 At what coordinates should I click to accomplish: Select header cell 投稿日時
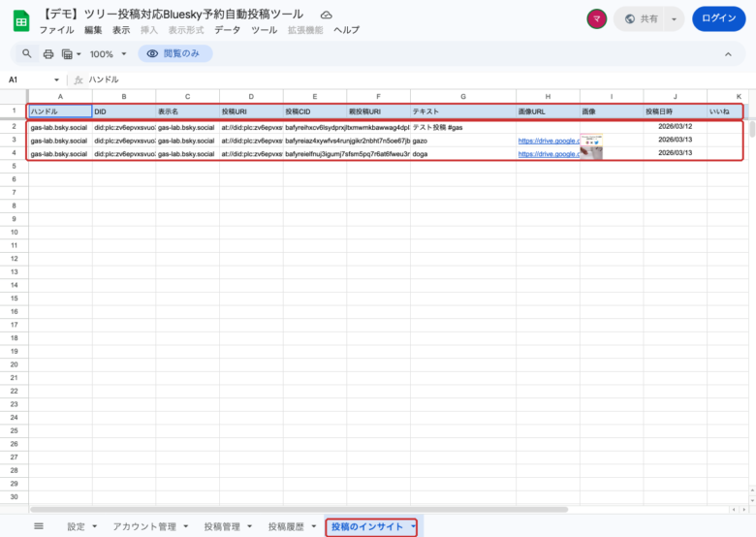pyautogui.click(x=675, y=111)
